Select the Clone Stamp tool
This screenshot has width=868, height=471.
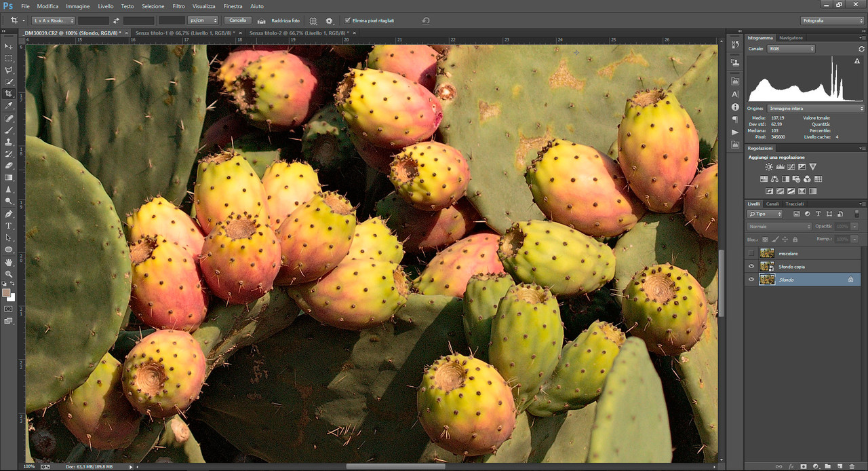pos(9,142)
